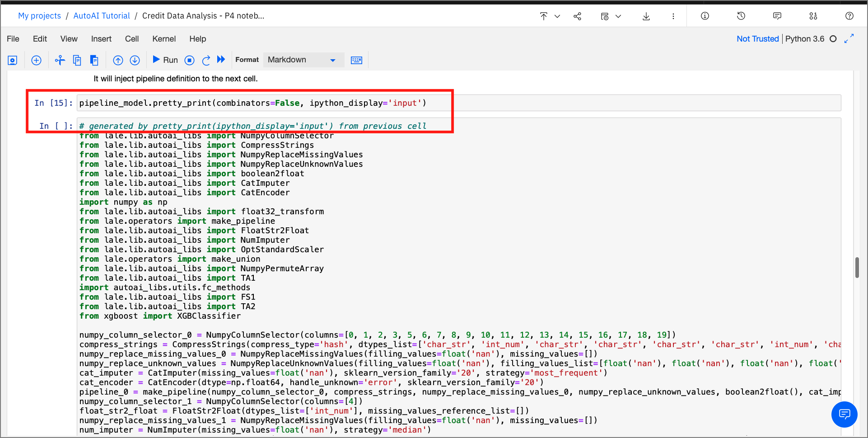This screenshot has width=868, height=438.
Task: Open the Format dropdown showing Markdown
Action: pyautogui.click(x=303, y=60)
